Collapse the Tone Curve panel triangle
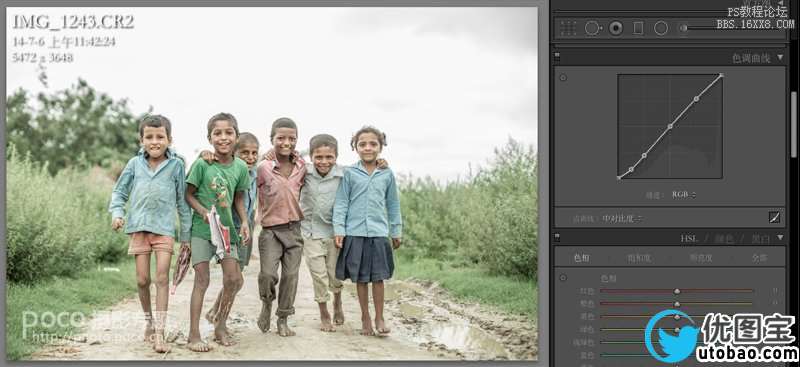Viewport: 800px width, 367px height. pyautogui.click(x=780, y=57)
